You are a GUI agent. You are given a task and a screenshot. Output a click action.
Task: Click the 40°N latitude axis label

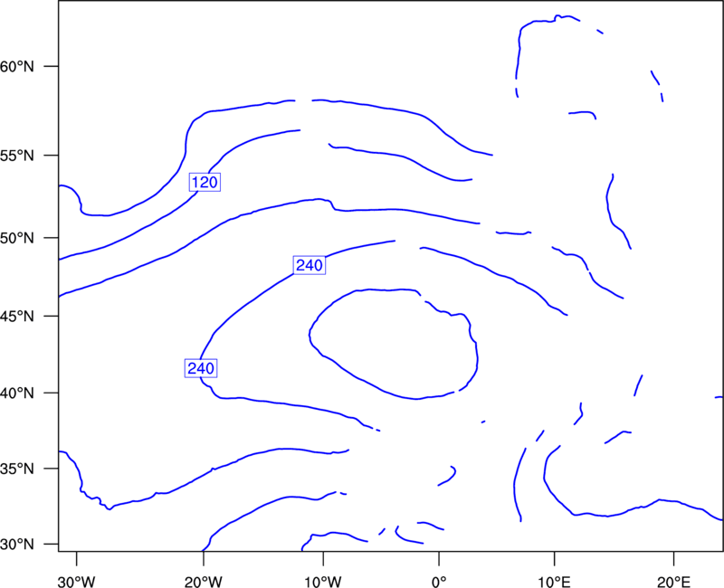click(x=17, y=394)
